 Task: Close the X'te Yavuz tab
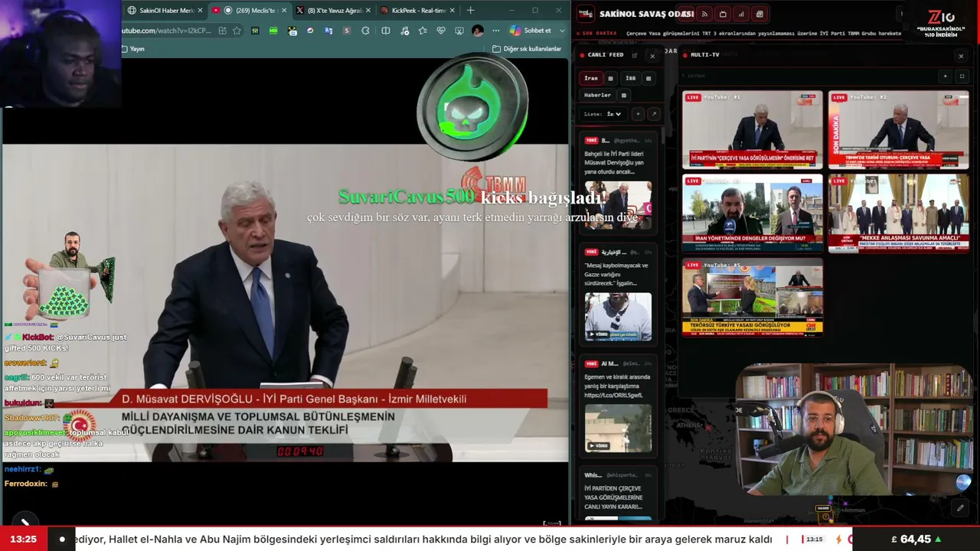(368, 11)
